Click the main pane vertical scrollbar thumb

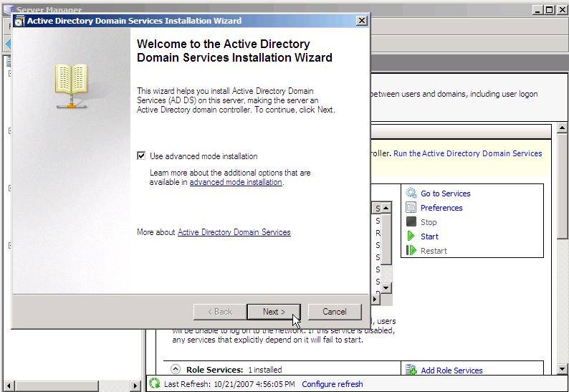(x=562, y=186)
